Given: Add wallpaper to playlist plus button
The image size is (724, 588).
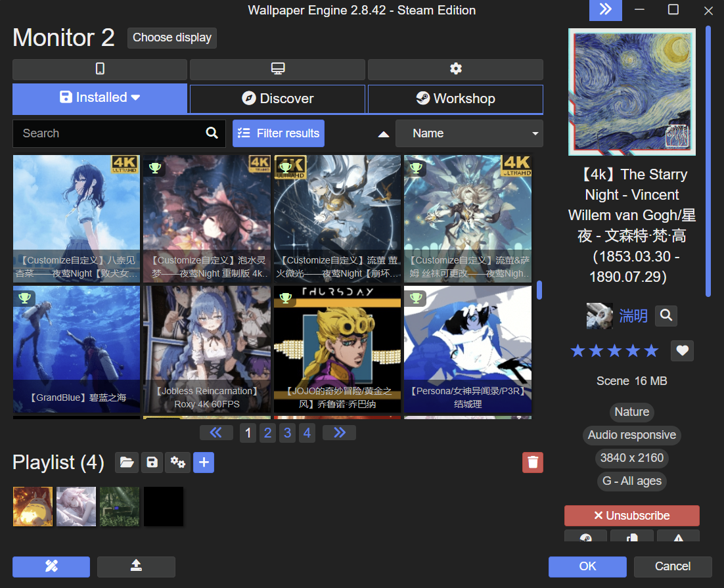Looking at the screenshot, I should (204, 463).
